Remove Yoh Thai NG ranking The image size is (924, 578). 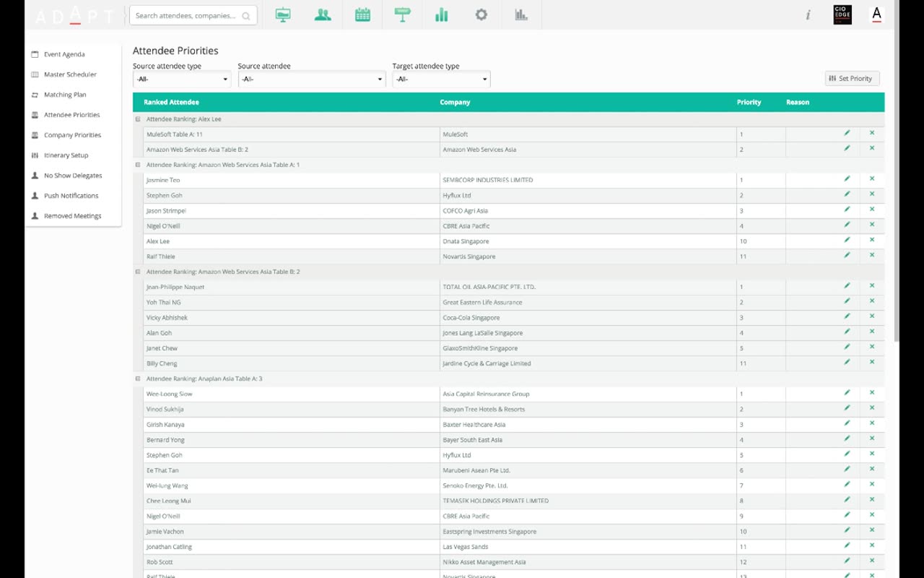pyautogui.click(x=872, y=301)
